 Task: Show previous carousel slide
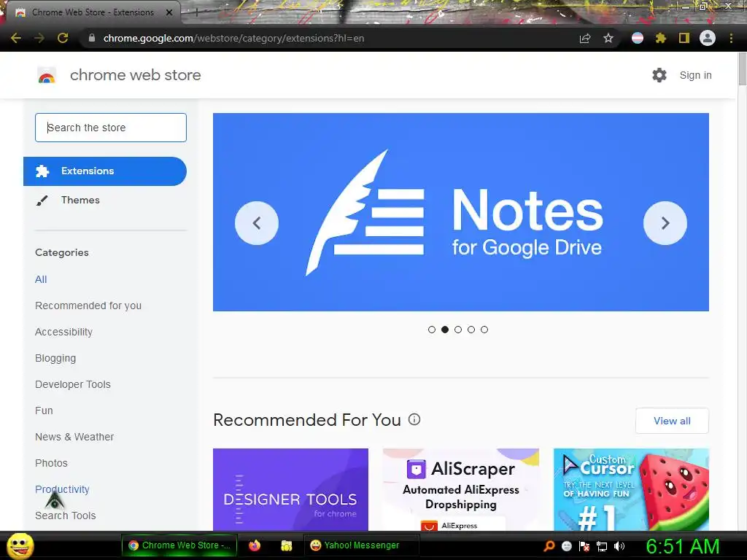point(257,223)
